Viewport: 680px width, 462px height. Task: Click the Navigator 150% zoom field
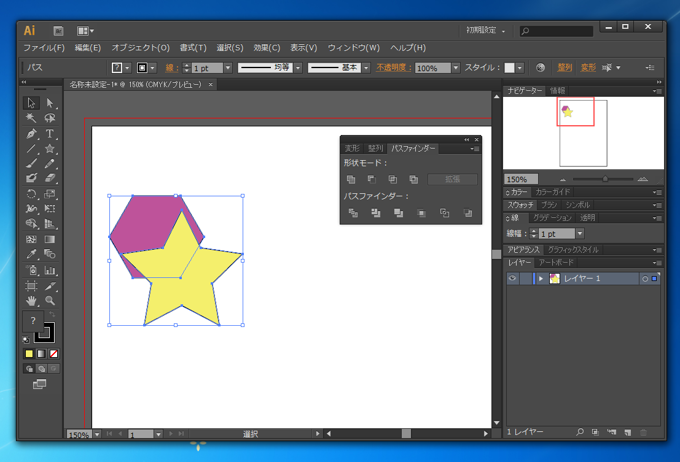pos(521,179)
